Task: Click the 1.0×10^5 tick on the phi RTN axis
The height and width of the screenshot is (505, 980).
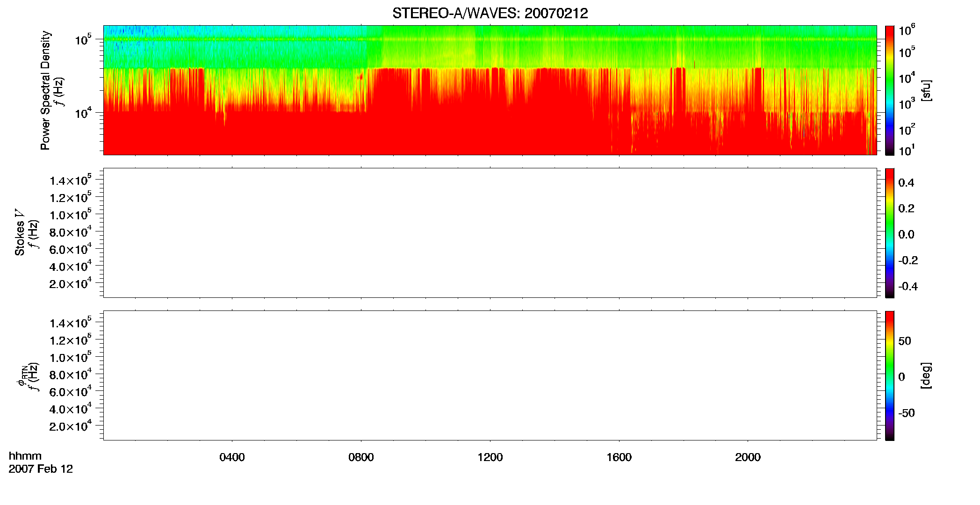Action: (71, 357)
